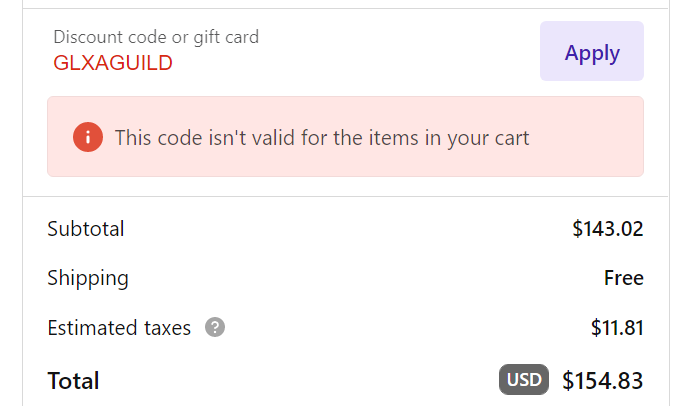The image size is (685, 406).
Task: Click the $11.81 tax amount
Action: [x=617, y=328]
